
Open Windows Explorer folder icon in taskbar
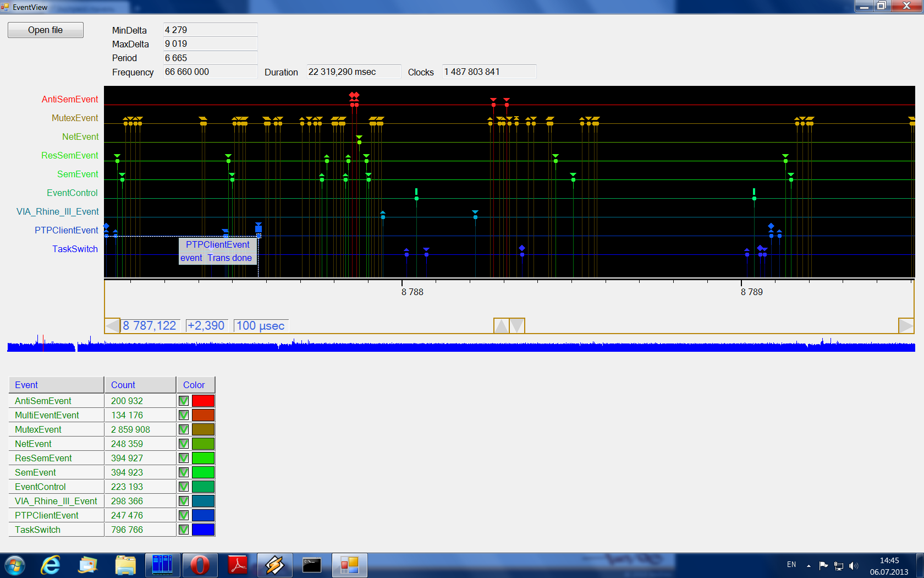point(125,565)
